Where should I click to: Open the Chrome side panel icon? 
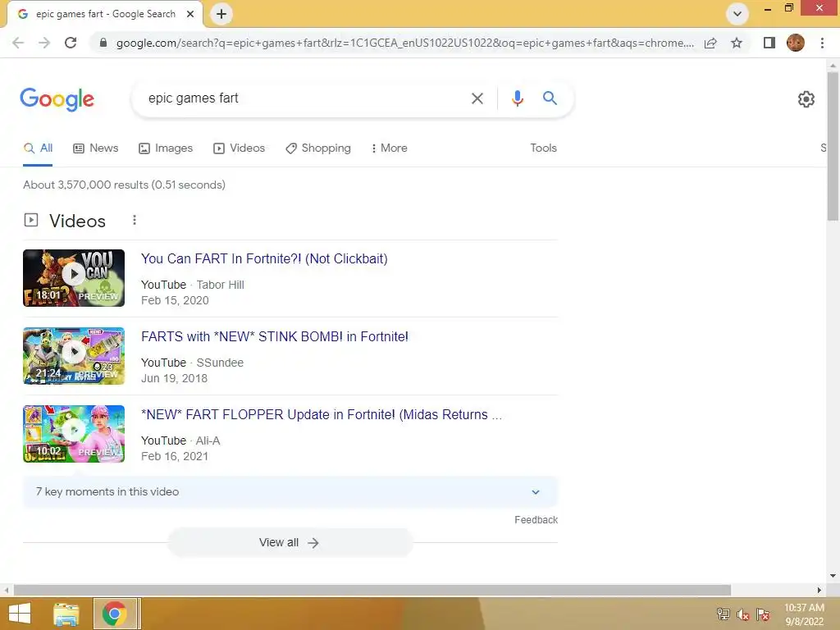tap(769, 43)
